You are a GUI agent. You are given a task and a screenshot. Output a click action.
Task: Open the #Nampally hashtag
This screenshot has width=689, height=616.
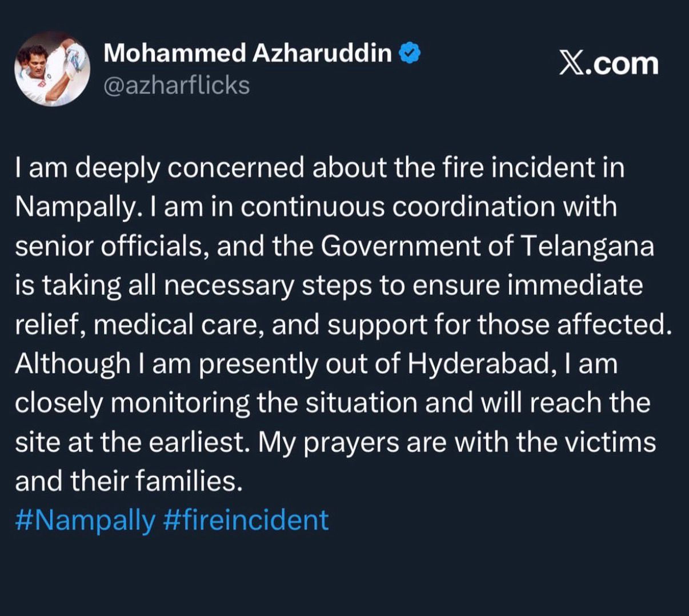[x=85, y=520]
